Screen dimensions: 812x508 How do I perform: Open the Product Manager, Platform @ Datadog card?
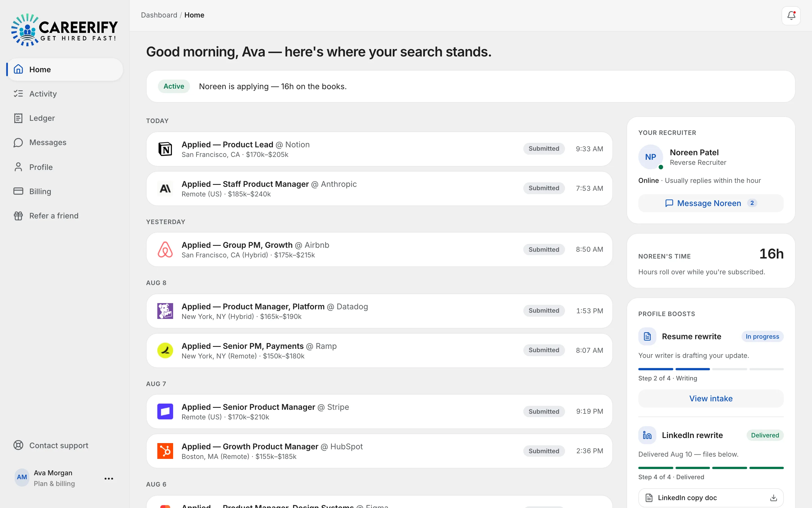pyautogui.click(x=379, y=311)
